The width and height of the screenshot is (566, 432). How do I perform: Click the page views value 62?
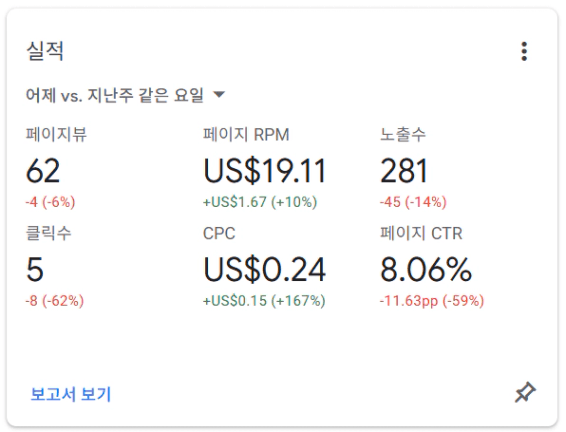(x=43, y=170)
